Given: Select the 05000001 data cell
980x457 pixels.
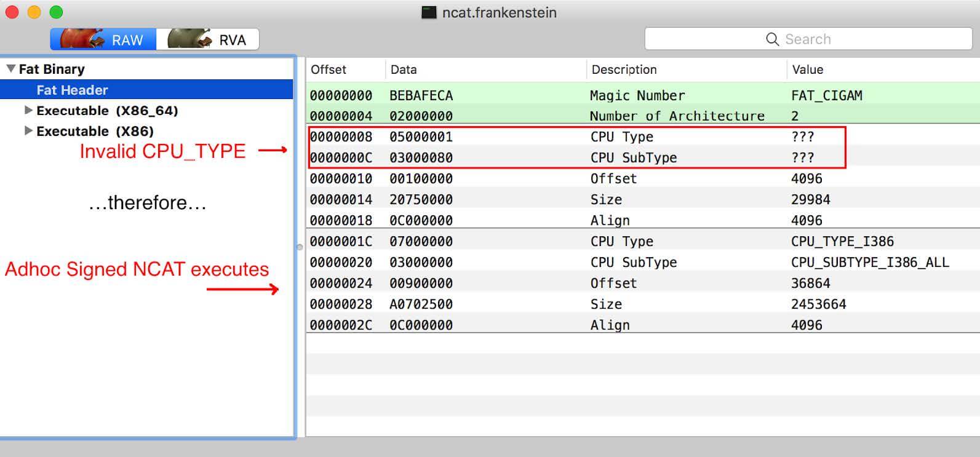Looking at the screenshot, I should pyautogui.click(x=421, y=137).
